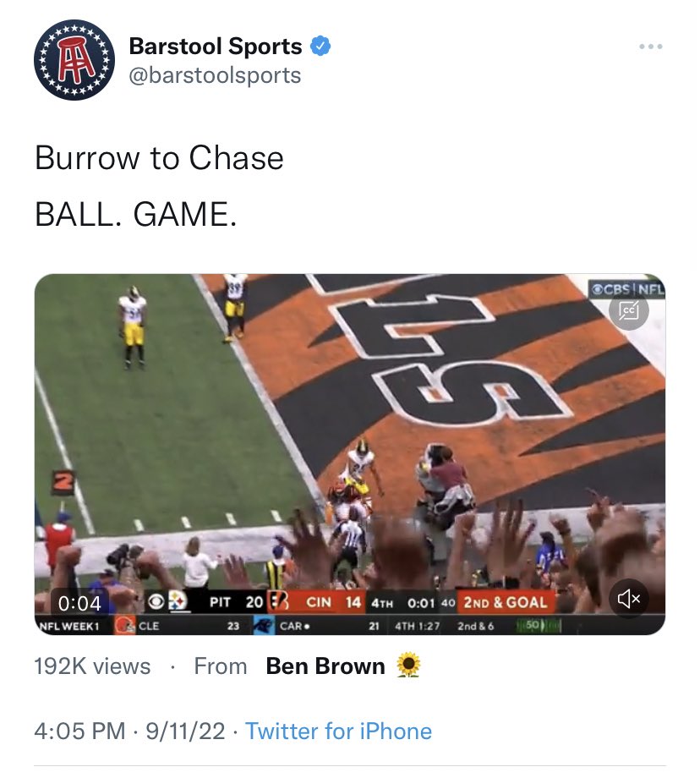Open Ben Brown's profile from video credit
The image size is (700, 778).
(x=325, y=666)
